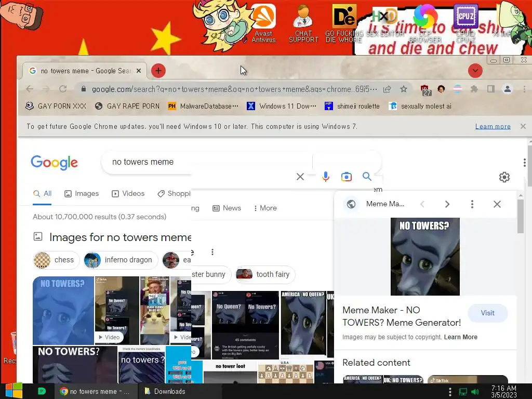
Task: Open the Avast Antivirus desktop icon
Action: click(x=263, y=23)
